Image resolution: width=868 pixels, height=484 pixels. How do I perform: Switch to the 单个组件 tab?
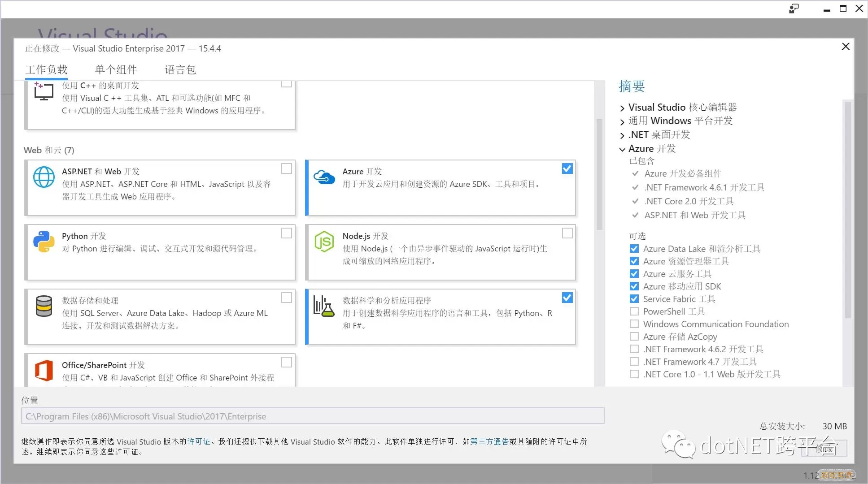116,69
